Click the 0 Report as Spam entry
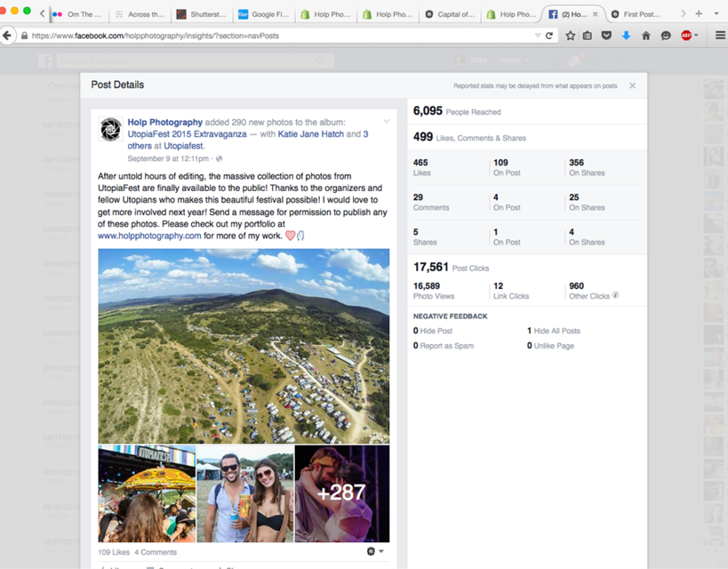This screenshot has height=569, width=728. [x=444, y=346]
